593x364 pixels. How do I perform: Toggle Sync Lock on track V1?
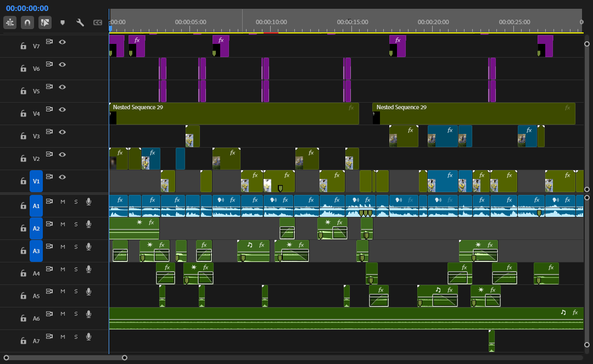click(49, 177)
